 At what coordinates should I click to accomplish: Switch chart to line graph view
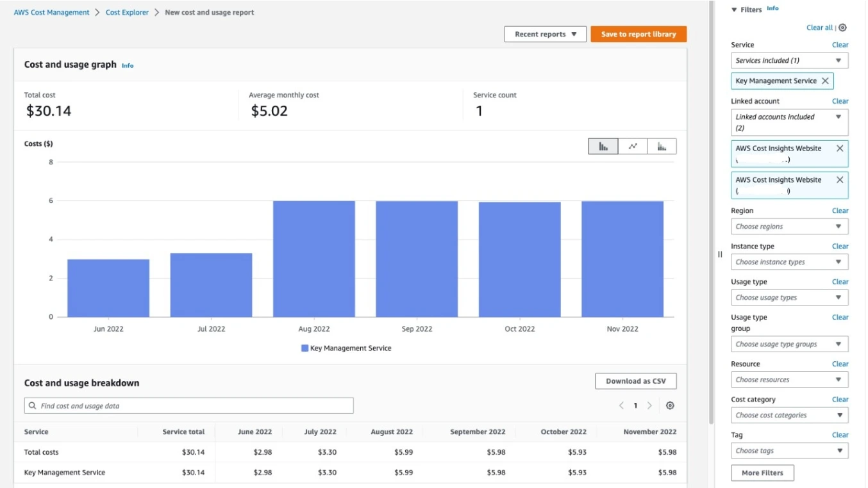point(633,146)
